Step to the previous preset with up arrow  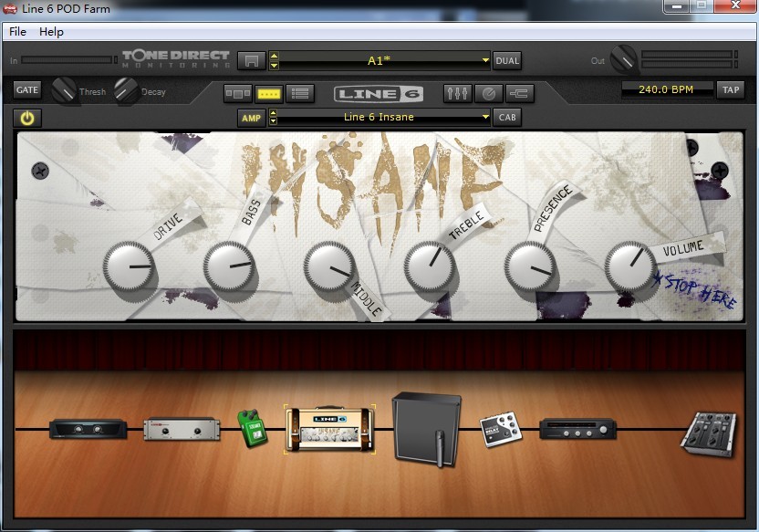274,57
